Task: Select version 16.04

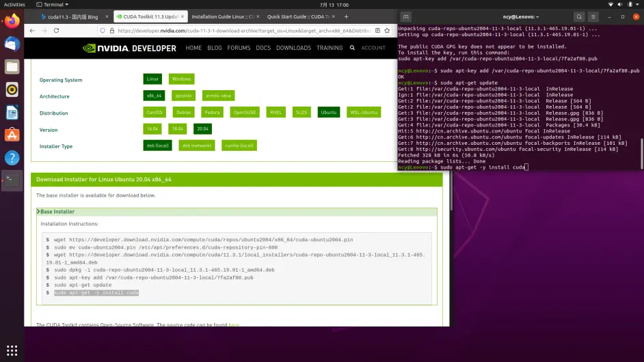Action: point(152,129)
